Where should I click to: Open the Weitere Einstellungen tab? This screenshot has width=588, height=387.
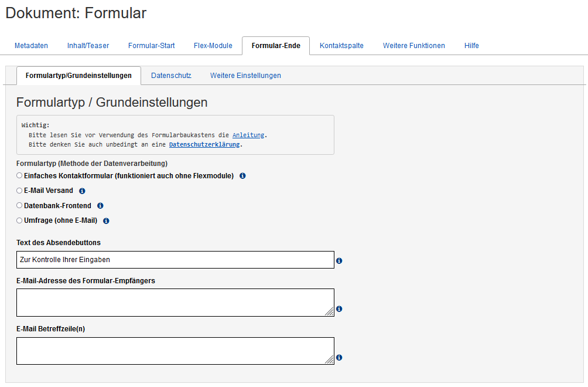245,76
